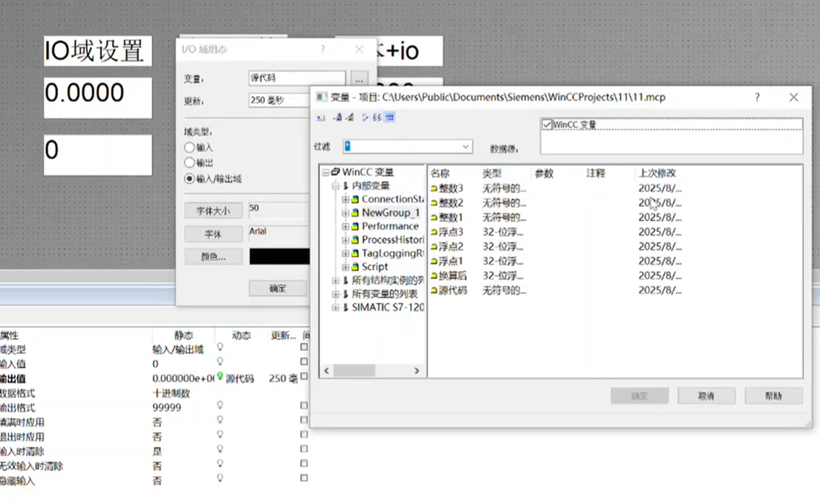
Task: Click the 变量 input field containing 源代码
Action: click(x=297, y=78)
